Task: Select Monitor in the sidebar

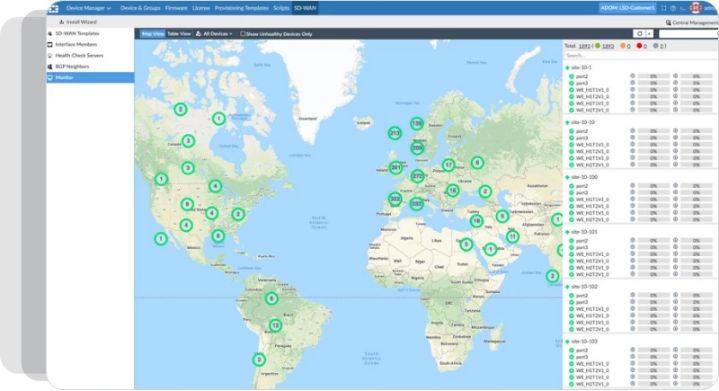Action: pos(90,77)
